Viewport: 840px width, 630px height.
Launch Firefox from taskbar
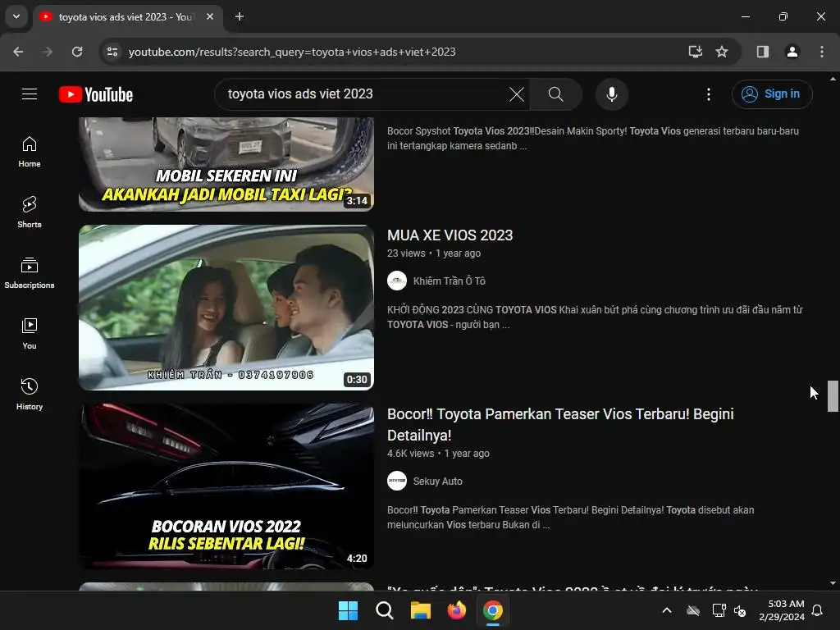tap(456, 610)
